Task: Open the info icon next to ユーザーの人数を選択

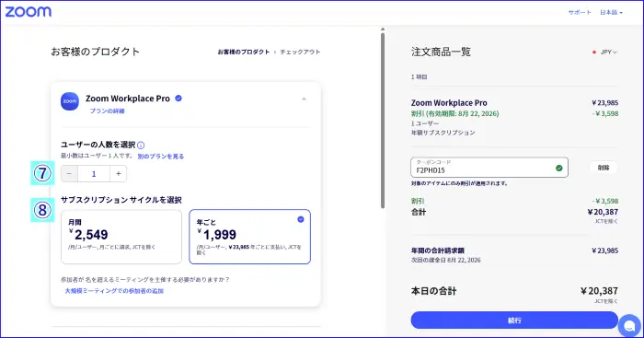Action: (x=141, y=146)
